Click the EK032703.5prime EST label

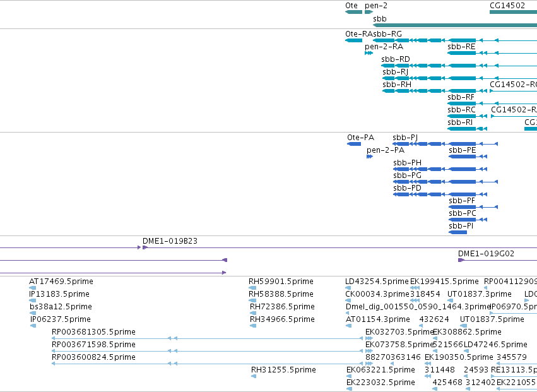(x=399, y=332)
